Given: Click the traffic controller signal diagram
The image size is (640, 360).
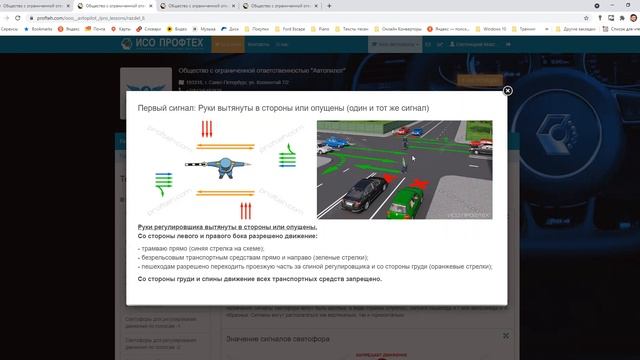Looking at the screenshot, I should 226,169.
